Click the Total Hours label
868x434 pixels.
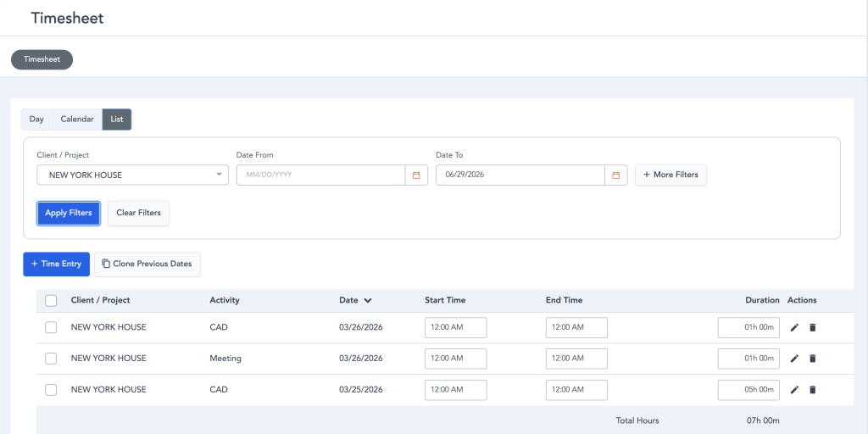[x=637, y=420]
